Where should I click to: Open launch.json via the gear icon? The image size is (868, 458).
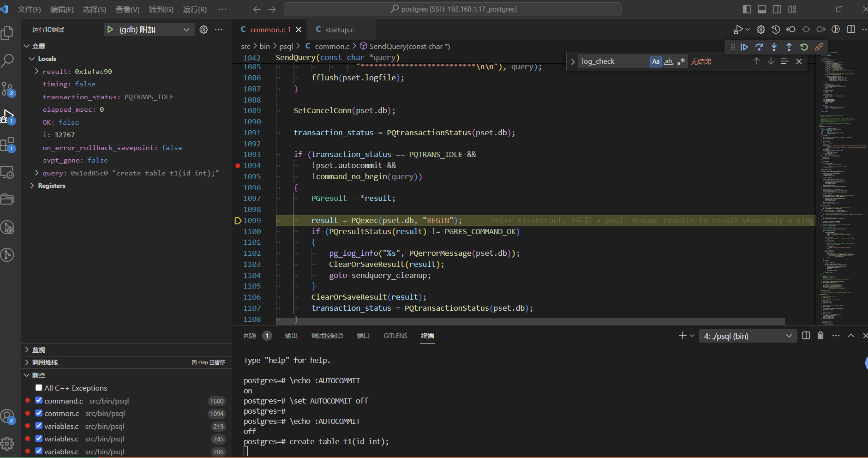pyautogui.click(x=204, y=30)
